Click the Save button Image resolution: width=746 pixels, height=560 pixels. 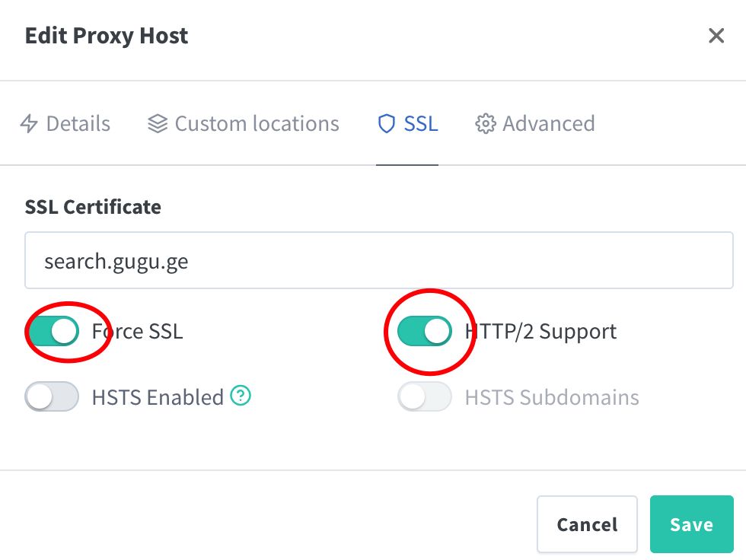(x=691, y=524)
